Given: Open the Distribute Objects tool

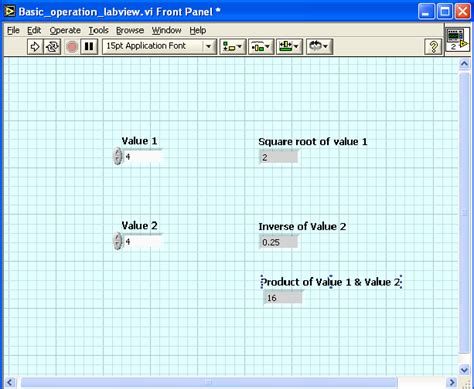Looking at the screenshot, I should [x=261, y=46].
